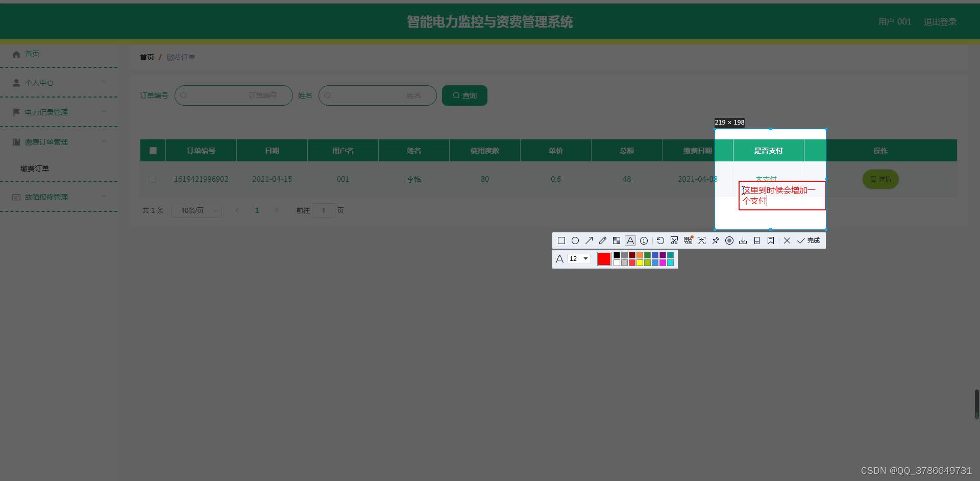The width and height of the screenshot is (980, 481).
Task: Pick the white color swatch
Action: coord(617,262)
